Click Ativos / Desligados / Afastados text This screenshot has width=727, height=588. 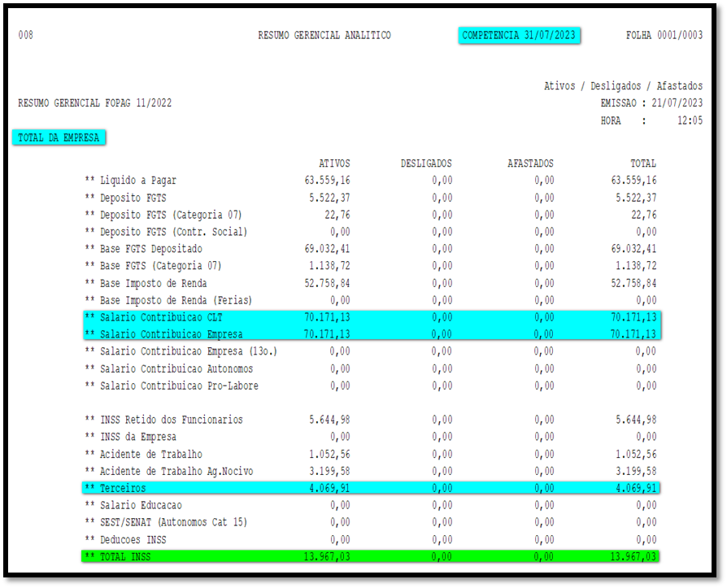[623, 86]
